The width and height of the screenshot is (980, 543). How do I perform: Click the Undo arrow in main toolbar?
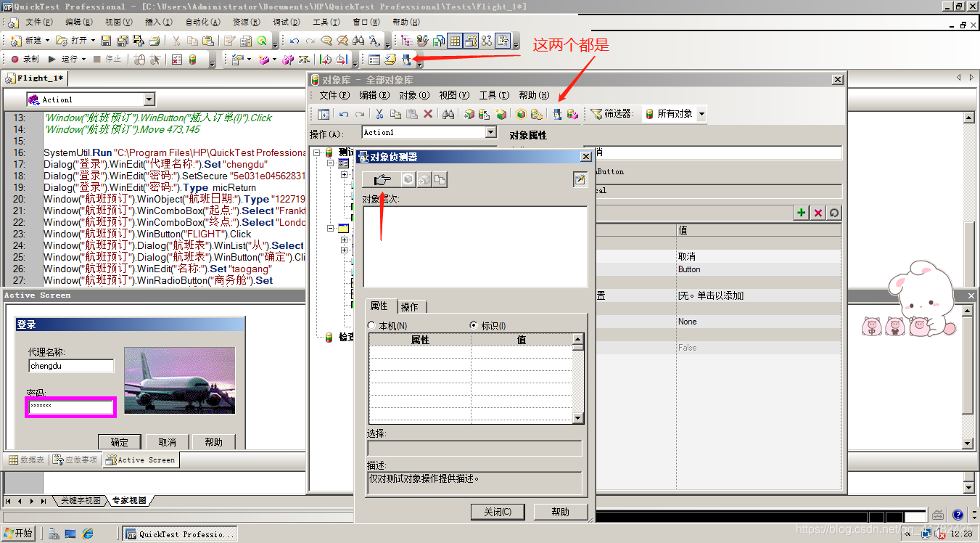tap(295, 41)
